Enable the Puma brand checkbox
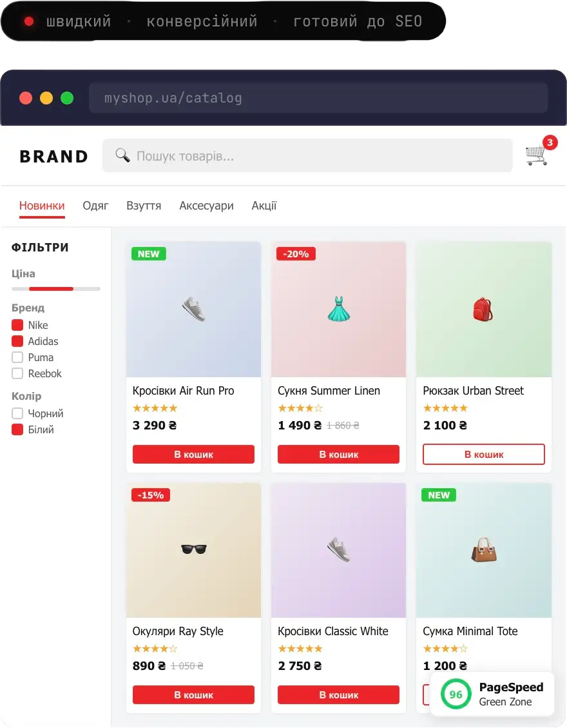The width and height of the screenshot is (567, 728). tap(17, 357)
